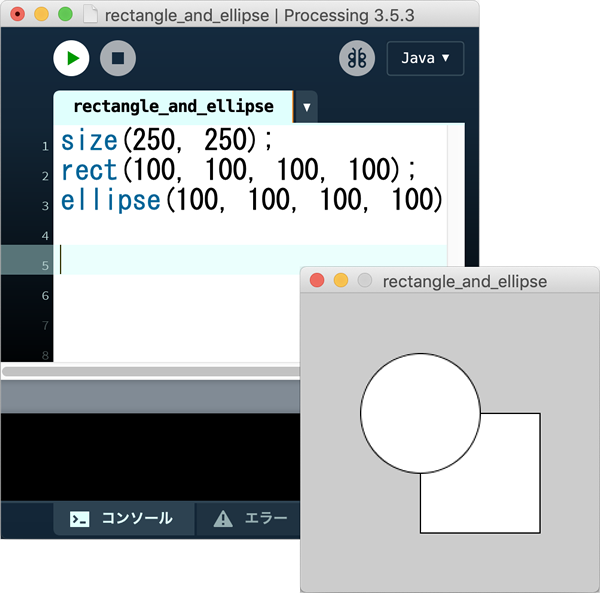Close the rectangle_and_ellipse sketch output window
The height and width of the screenshot is (593, 600).
click(x=318, y=281)
